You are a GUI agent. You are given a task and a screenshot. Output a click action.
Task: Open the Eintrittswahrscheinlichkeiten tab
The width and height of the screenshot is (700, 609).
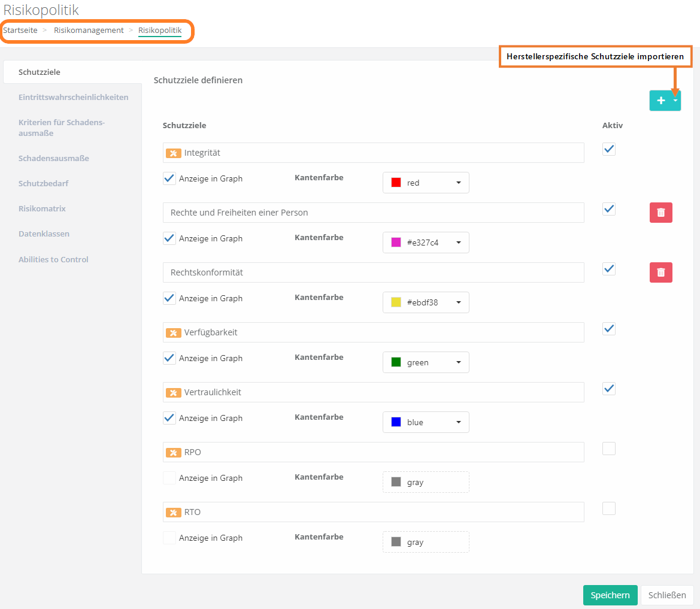73,97
